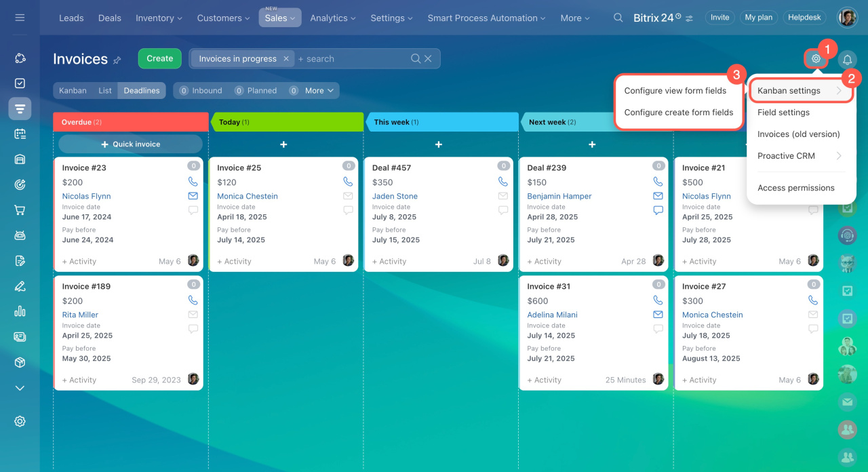Choose Access permissions from the menu
Image resolution: width=868 pixels, height=472 pixels.
(795, 188)
